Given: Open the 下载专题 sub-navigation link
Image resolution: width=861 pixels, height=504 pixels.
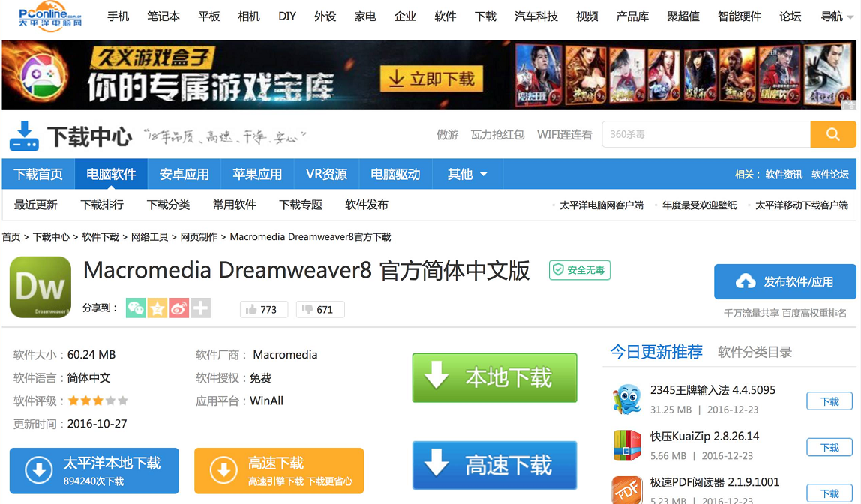Looking at the screenshot, I should click(301, 205).
